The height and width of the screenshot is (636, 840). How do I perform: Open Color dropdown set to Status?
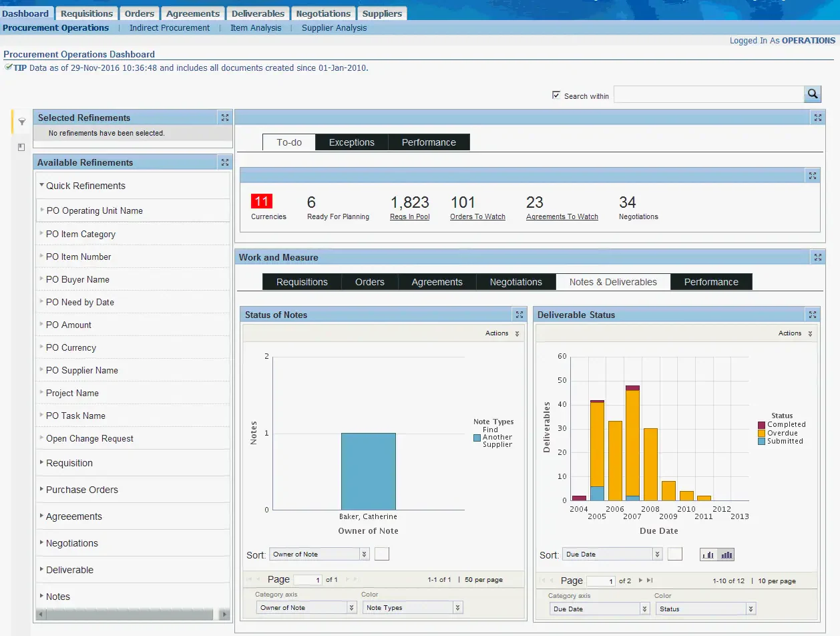706,609
